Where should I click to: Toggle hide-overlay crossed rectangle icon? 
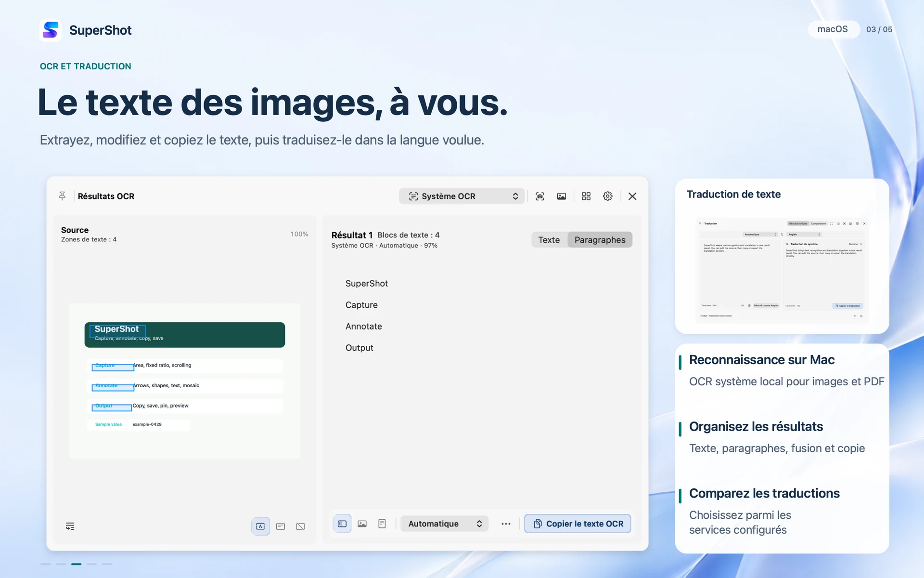[300, 526]
